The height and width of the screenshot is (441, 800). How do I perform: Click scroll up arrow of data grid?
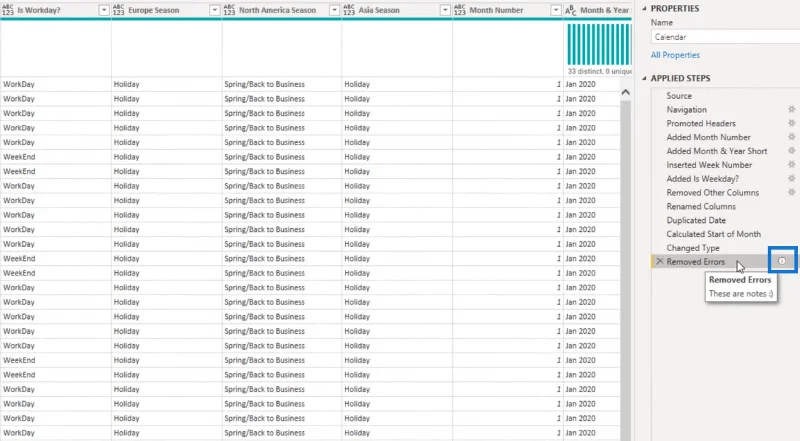point(626,92)
